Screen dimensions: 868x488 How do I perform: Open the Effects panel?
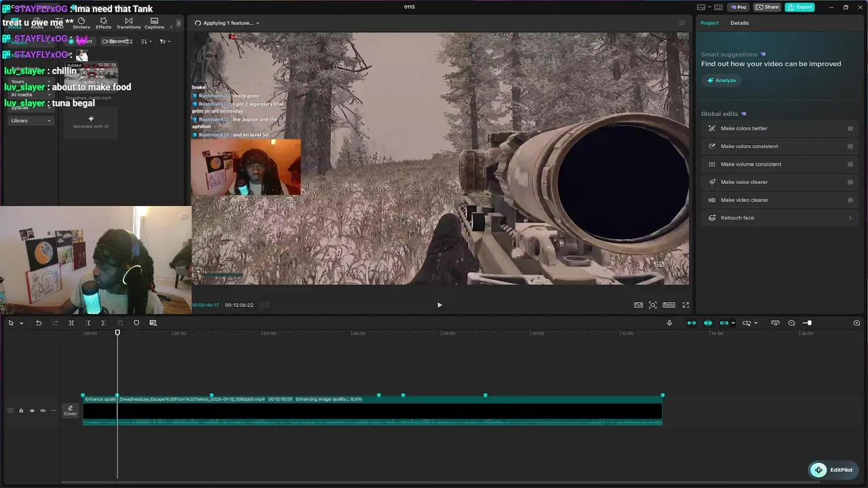tap(103, 23)
